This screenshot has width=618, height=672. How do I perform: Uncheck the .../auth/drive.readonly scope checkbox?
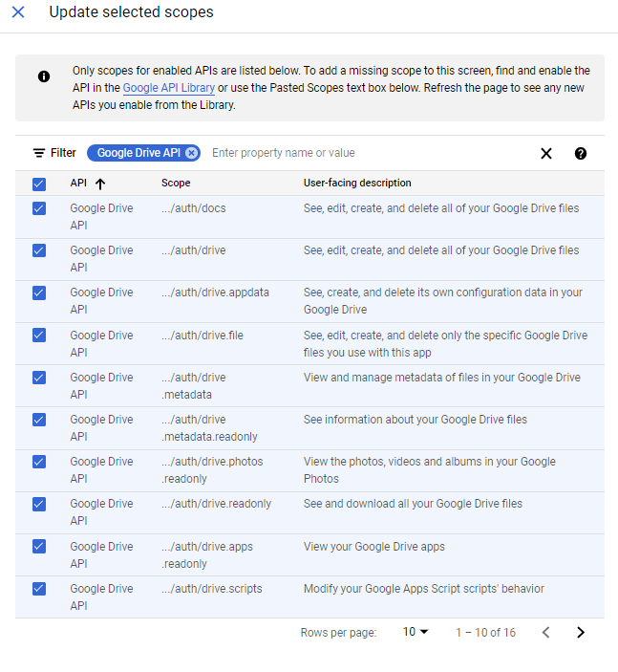(x=39, y=504)
